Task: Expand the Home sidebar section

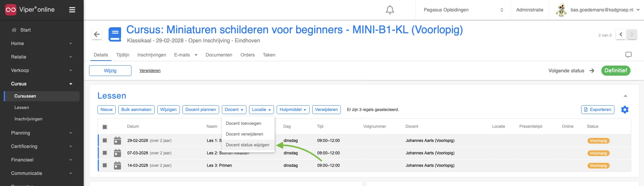Action: [42, 43]
